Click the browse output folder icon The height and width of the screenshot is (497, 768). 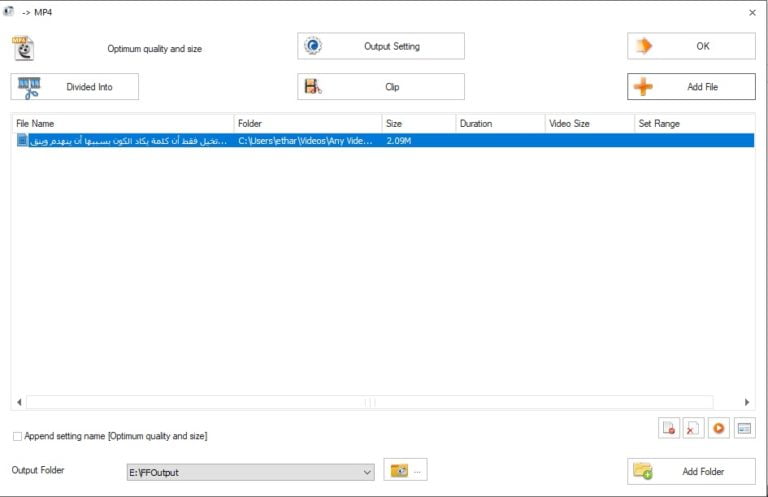tap(405, 471)
